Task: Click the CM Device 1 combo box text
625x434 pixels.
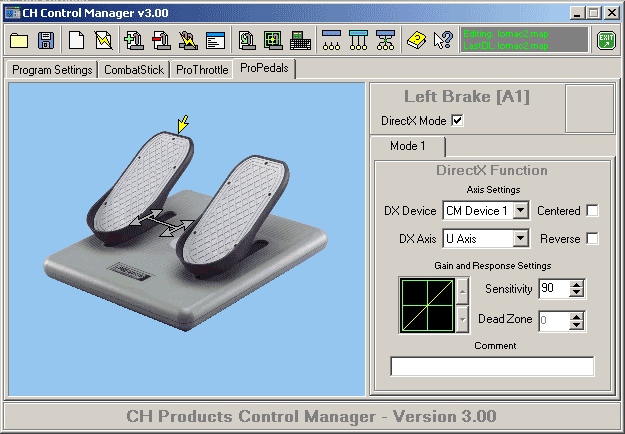Action: click(477, 211)
